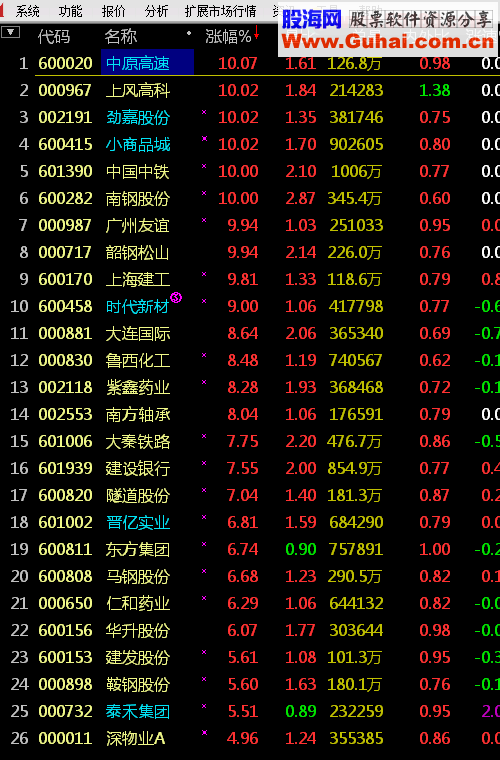Select stock name 中国中铁
This screenshot has height=760, width=500.
point(138,172)
